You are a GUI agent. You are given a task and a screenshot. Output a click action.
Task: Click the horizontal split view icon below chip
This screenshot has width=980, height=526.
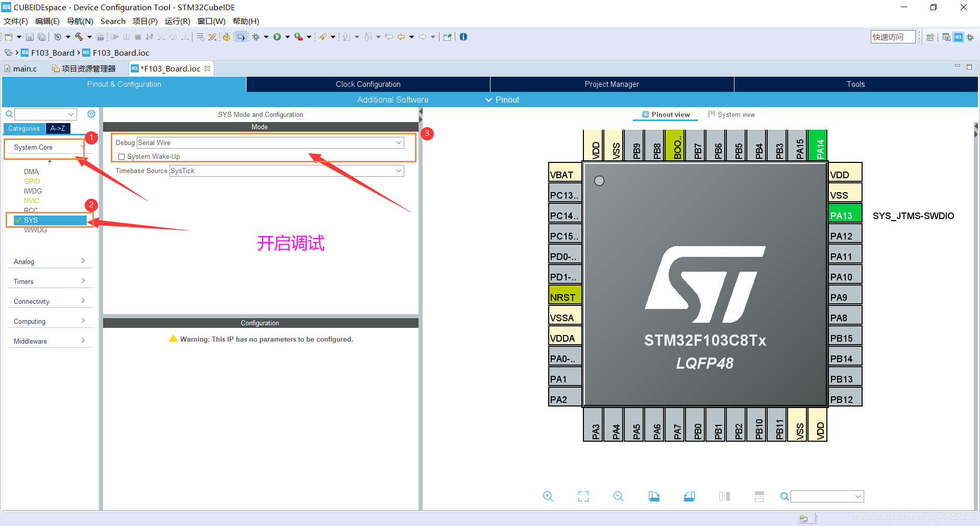click(759, 496)
